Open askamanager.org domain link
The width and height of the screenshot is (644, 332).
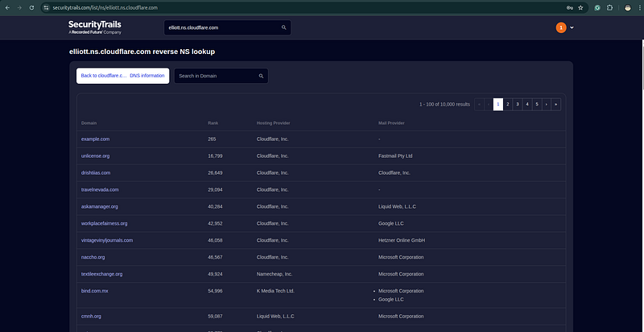point(99,206)
